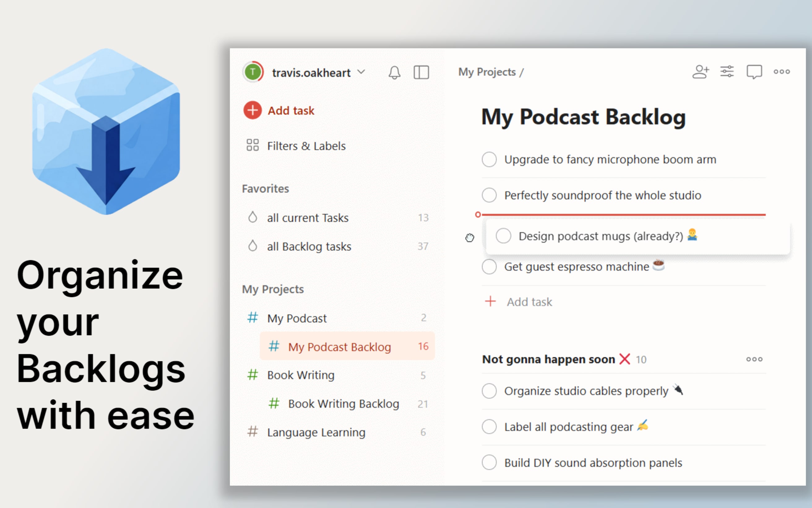Open task Upgrade to fancy microphone boom arm
The height and width of the screenshot is (508, 812).
click(610, 159)
